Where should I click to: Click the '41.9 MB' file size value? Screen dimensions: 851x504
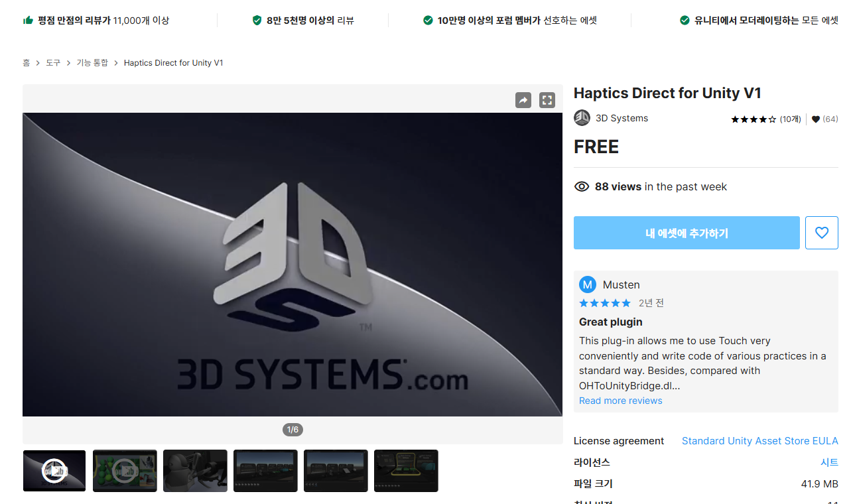coord(820,483)
